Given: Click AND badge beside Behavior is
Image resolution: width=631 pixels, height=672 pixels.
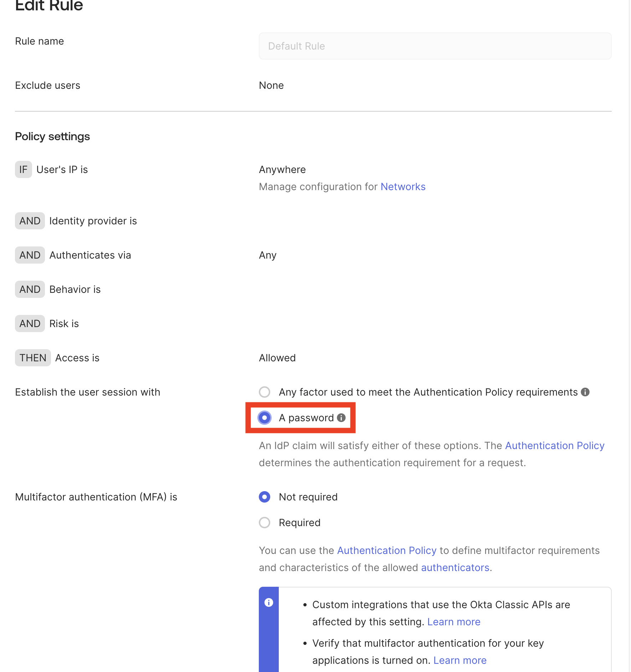Looking at the screenshot, I should [x=30, y=289].
